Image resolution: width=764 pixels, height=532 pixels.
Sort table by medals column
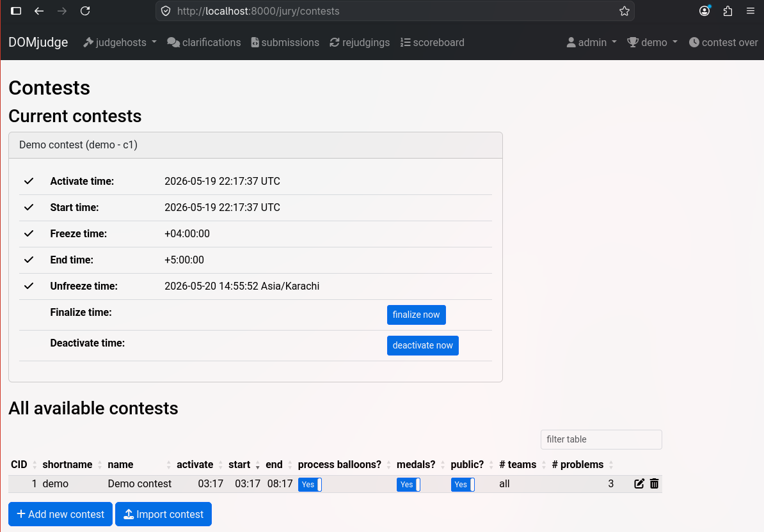[420, 464]
